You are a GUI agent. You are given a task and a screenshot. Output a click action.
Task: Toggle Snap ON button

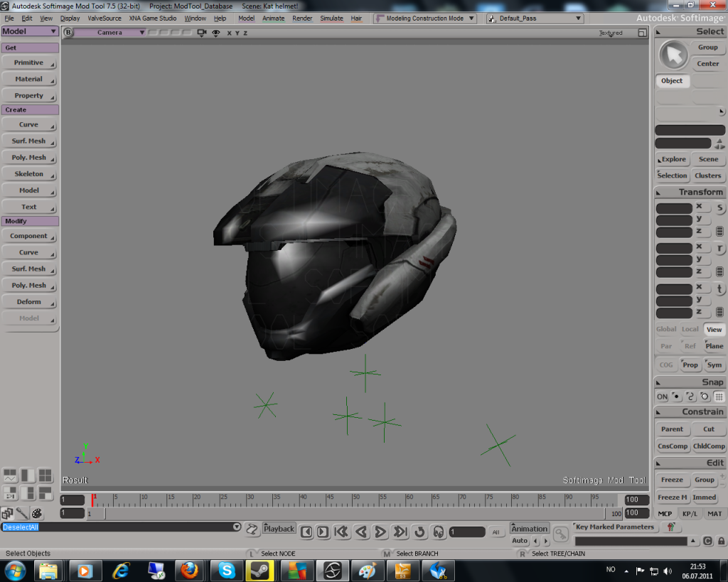[662, 397]
